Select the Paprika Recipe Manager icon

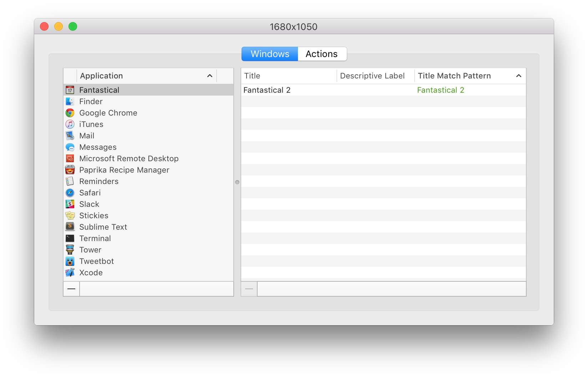70,170
